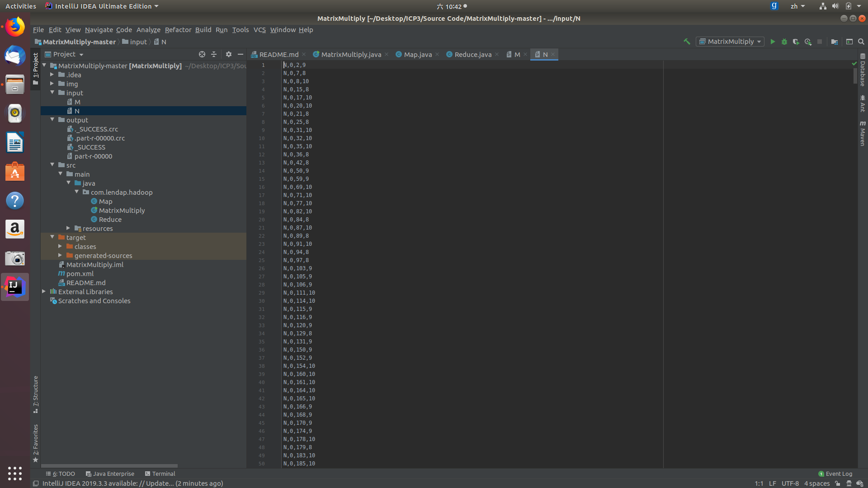Open MatrixMultiply run configuration dropdown
This screenshot has width=868, height=488.
730,42
